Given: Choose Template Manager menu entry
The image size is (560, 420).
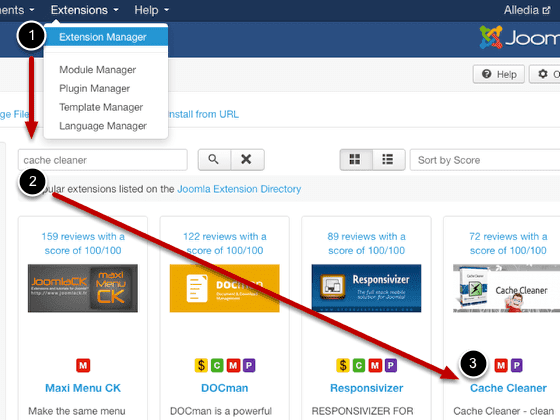Looking at the screenshot, I should (101, 107).
